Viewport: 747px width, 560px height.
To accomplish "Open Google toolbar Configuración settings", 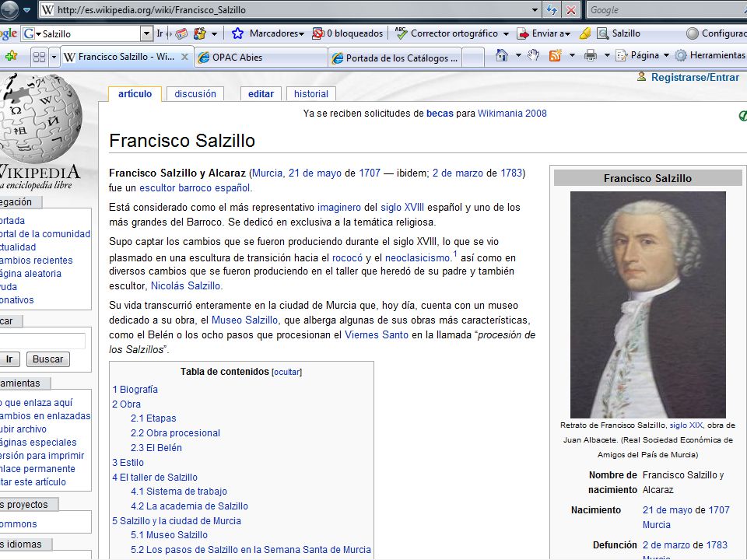I will pyautogui.click(x=716, y=33).
